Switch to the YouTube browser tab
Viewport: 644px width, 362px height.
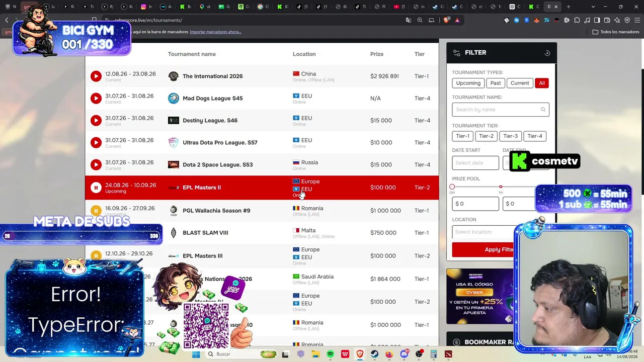point(399,7)
